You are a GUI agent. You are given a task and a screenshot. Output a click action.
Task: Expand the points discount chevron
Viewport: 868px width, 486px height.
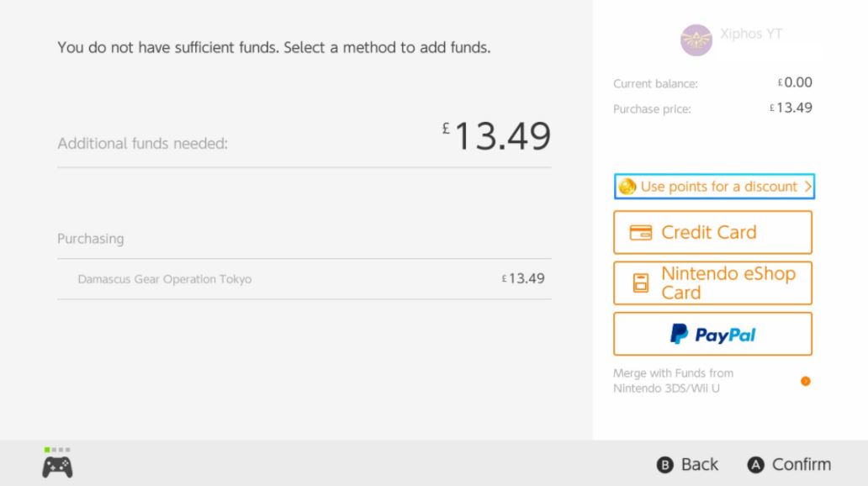[x=807, y=187]
